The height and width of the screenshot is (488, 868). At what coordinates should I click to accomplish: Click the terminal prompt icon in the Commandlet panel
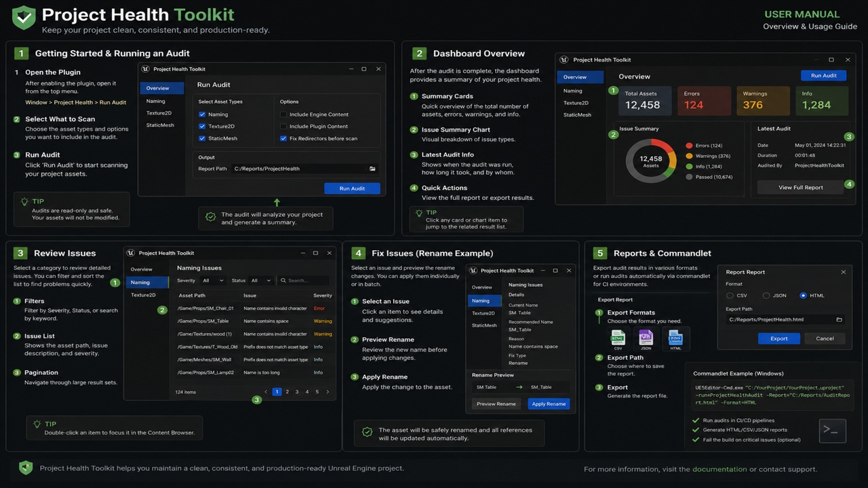pos(833,430)
